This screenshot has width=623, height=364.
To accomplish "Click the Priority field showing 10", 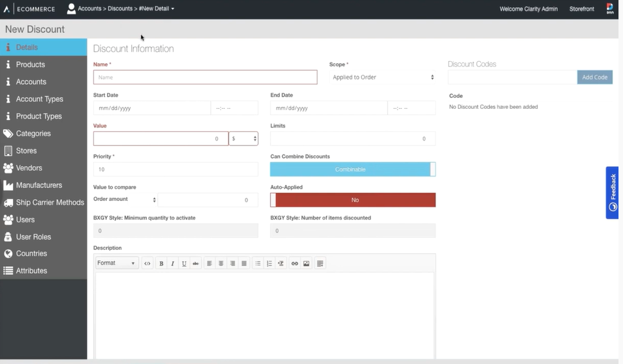I will (x=176, y=169).
